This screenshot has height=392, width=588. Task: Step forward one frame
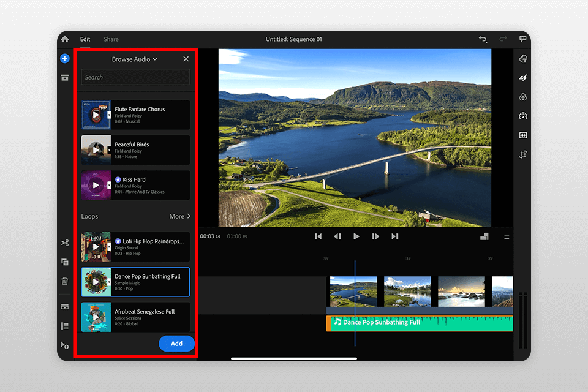click(375, 236)
